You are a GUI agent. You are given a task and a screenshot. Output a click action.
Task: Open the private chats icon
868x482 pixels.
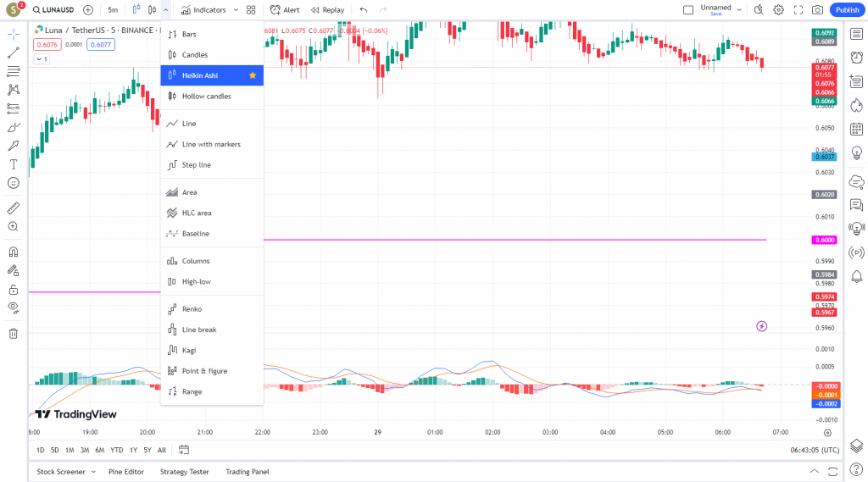coord(856,205)
